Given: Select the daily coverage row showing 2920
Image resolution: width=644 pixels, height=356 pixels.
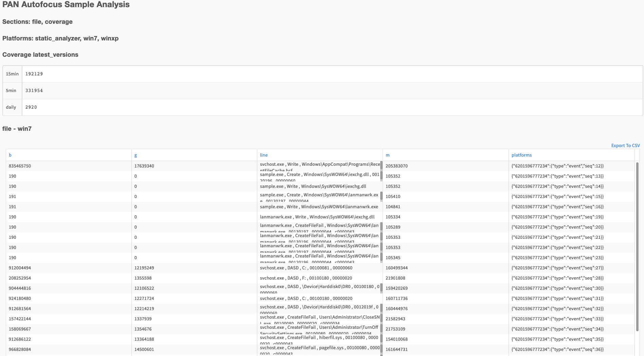Looking at the screenshot, I should [136, 107].
